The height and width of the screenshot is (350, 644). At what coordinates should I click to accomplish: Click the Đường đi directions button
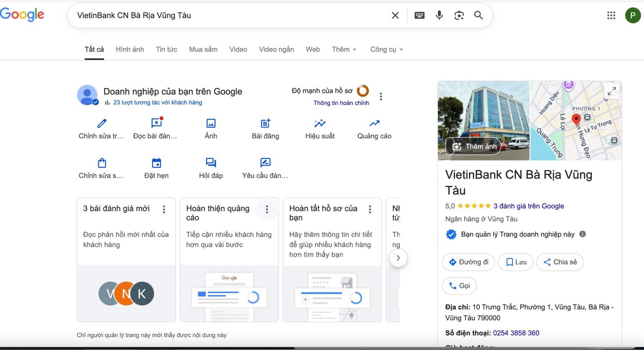pyautogui.click(x=468, y=262)
